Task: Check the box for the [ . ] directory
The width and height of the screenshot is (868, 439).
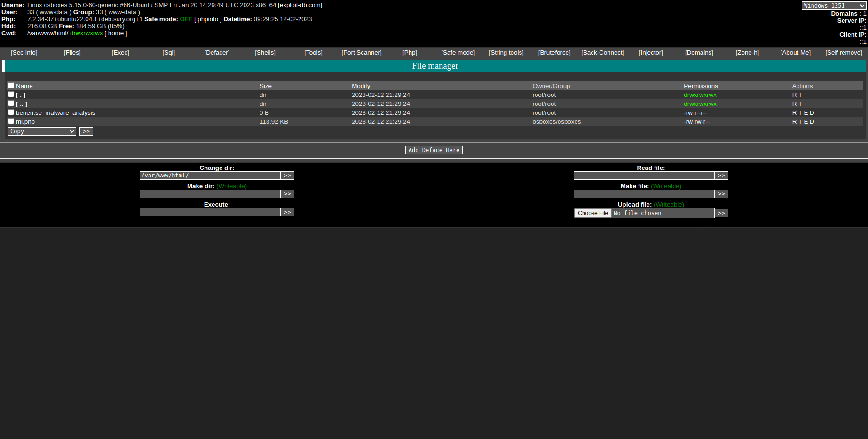Action: tap(11, 95)
